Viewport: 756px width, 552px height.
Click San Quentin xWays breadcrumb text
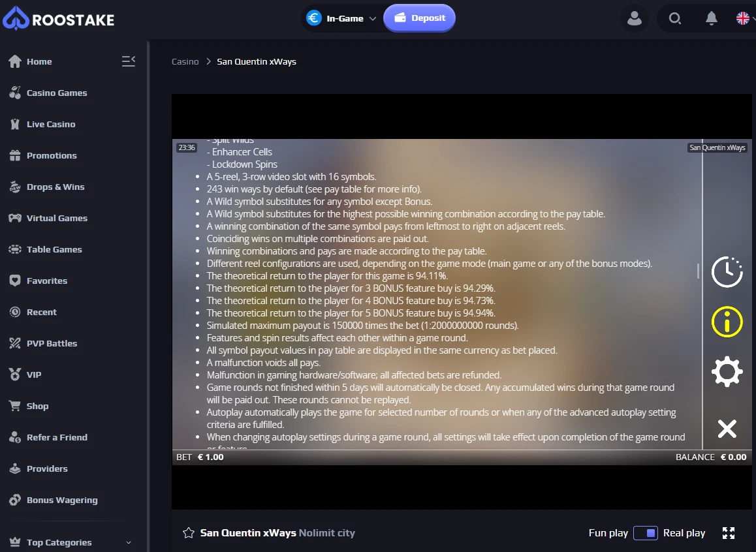(x=257, y=61)
